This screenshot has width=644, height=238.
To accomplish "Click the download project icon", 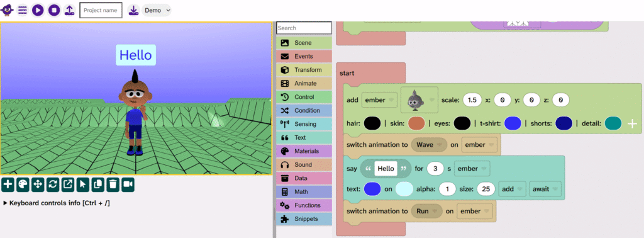I will coord(133,10).
